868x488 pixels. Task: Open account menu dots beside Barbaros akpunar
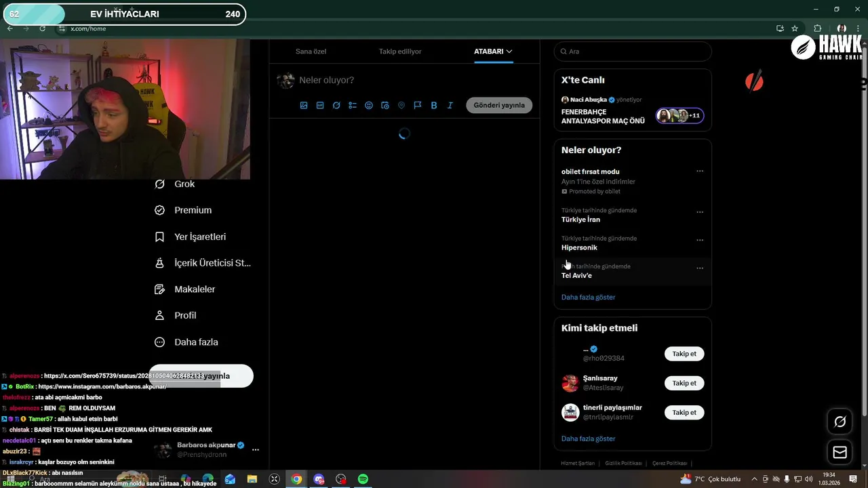256,449
